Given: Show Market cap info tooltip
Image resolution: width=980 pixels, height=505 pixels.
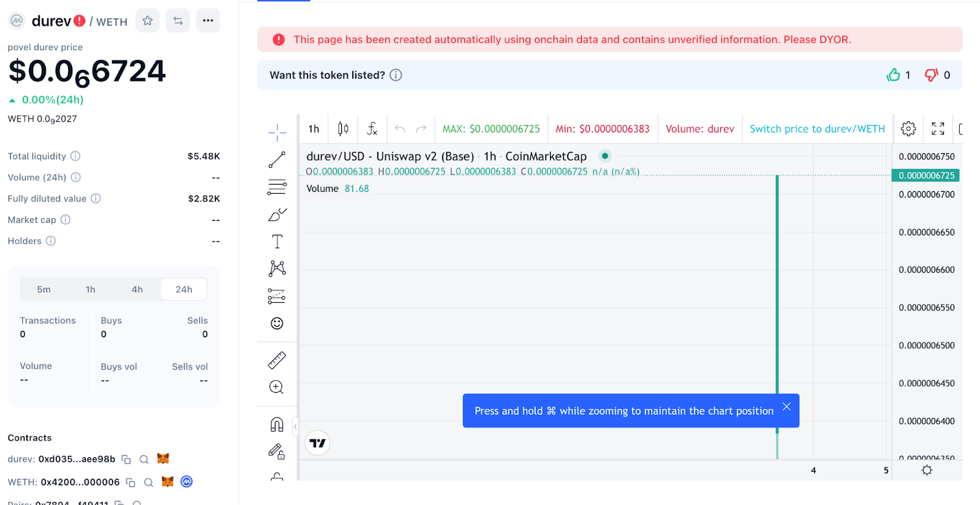Looking at the screenshot, I should click(x=66, y=219).
